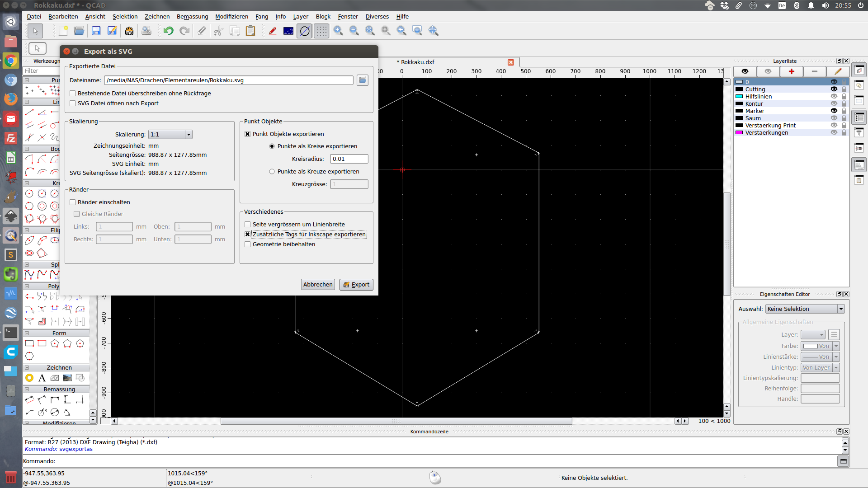The width and height of the screenshot is (868, 488).
Task: Click the Zoom in magnifier icon
Action: click(x=338, y=31)
